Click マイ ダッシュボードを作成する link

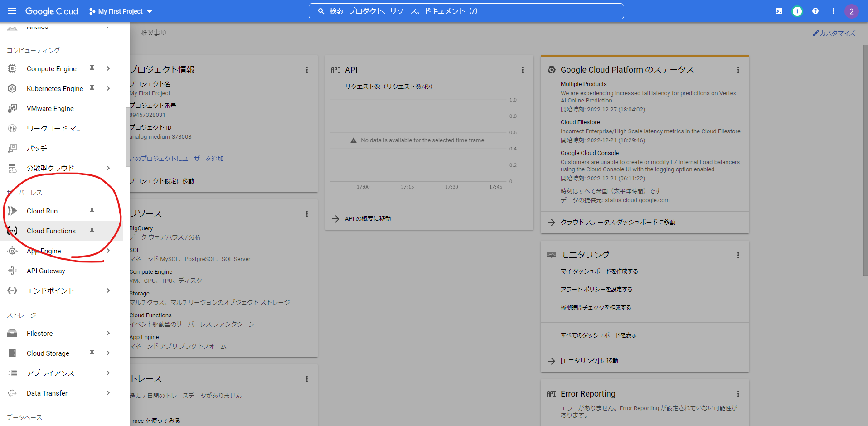(599, 271)
